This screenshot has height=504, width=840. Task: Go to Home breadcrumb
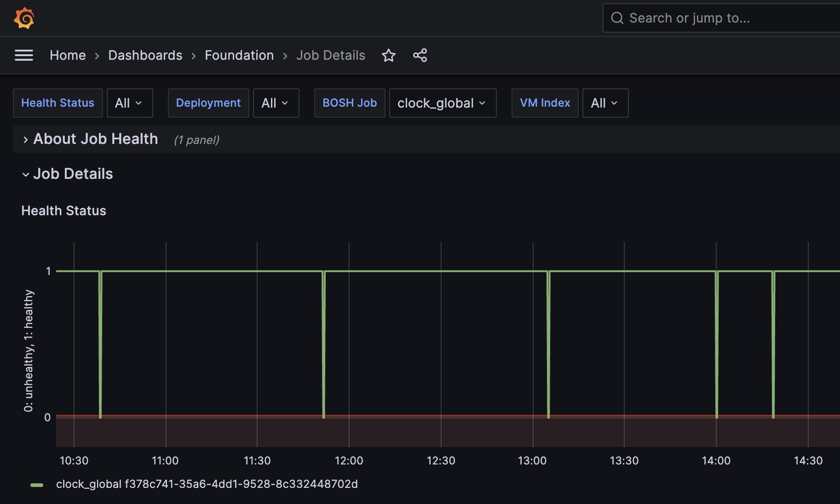pyautogui.click(x=68, y=56)
